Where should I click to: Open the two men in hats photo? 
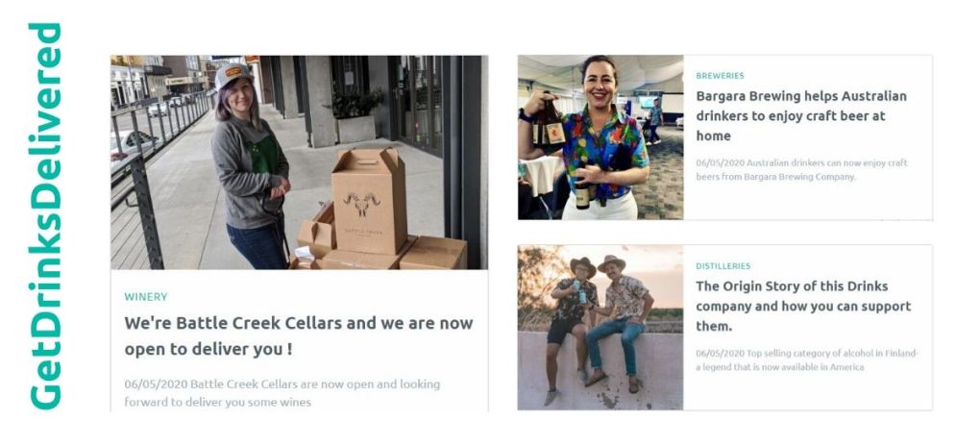(x=600, y=328)
